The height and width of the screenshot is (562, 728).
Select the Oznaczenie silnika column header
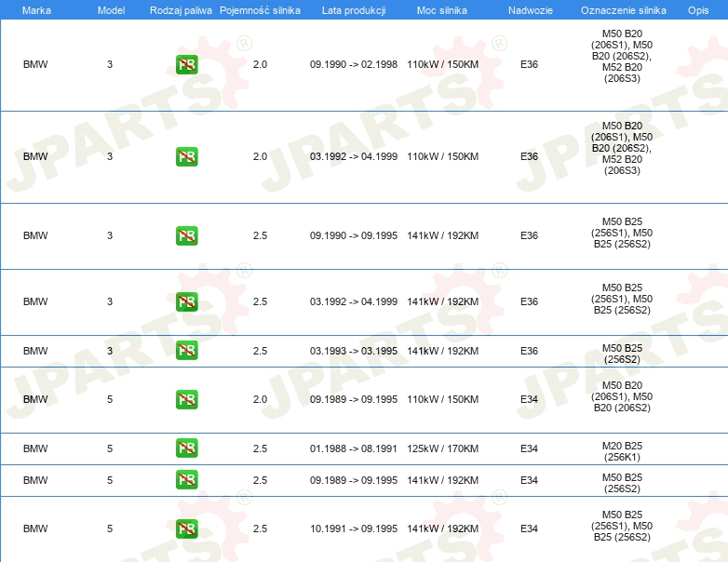624,10
